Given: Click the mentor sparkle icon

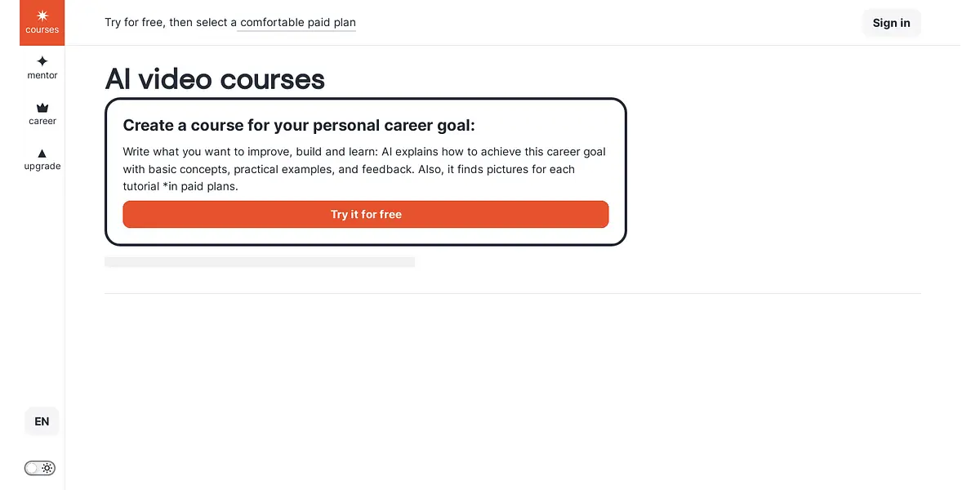Looking at the screenshot, I should (x=42, y=61).
